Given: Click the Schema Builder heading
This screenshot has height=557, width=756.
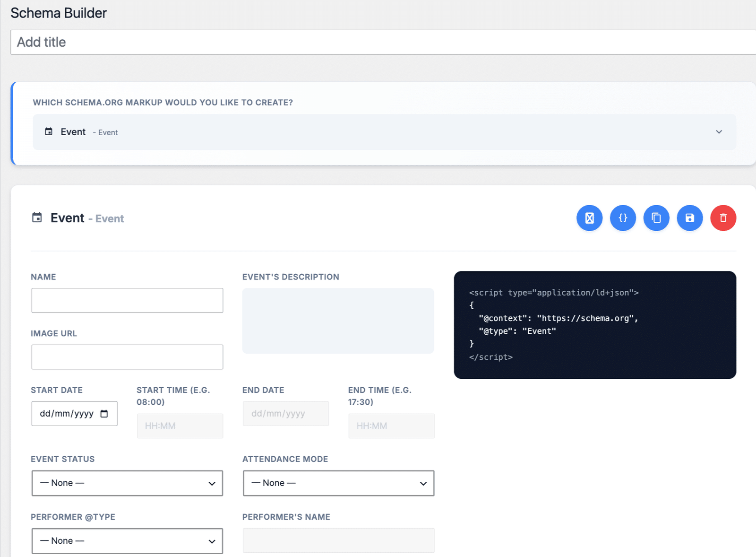Looking at the screenshot, I should pos(59,13).
